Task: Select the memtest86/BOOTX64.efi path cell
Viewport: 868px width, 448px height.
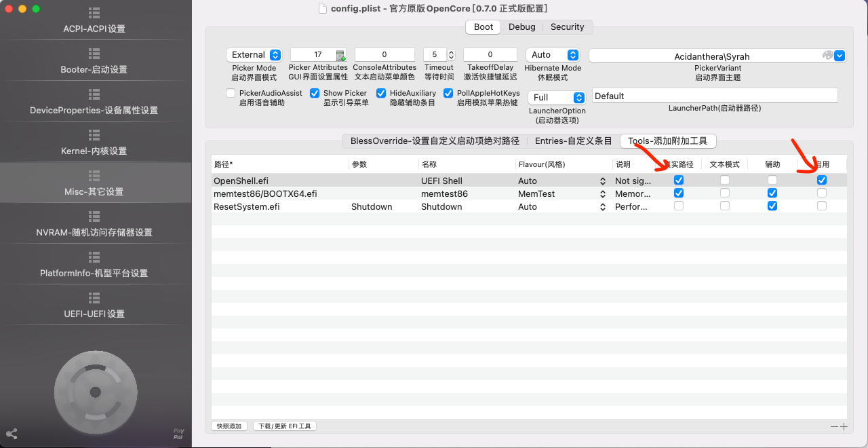Action: 280,194
